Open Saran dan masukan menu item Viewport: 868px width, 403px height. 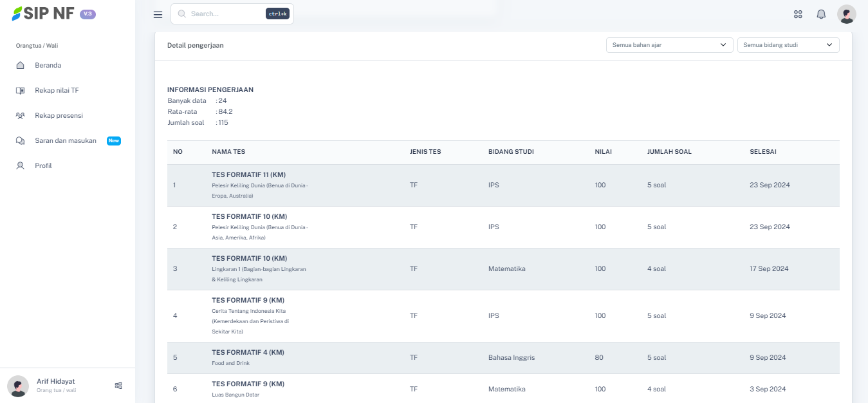65,141
